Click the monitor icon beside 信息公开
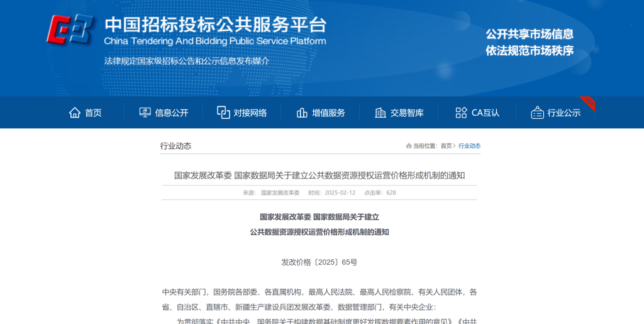Screen dimensions: 644x324 tap(145, 113)
